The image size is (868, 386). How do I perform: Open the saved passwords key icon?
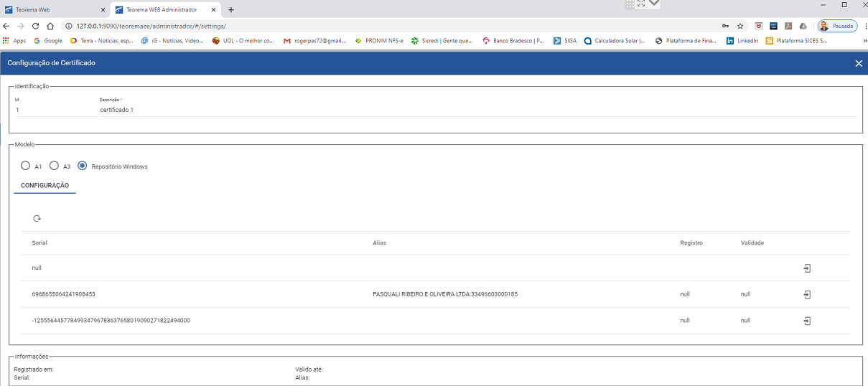coord(726,26)
